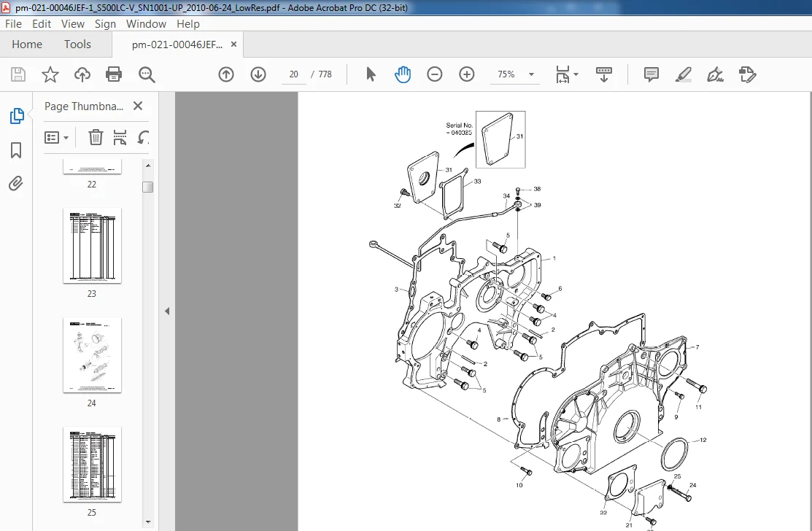Screen dimensions: 812x531
Task: Open the thumbnails options dropdown menu
Action: point(56,138)
